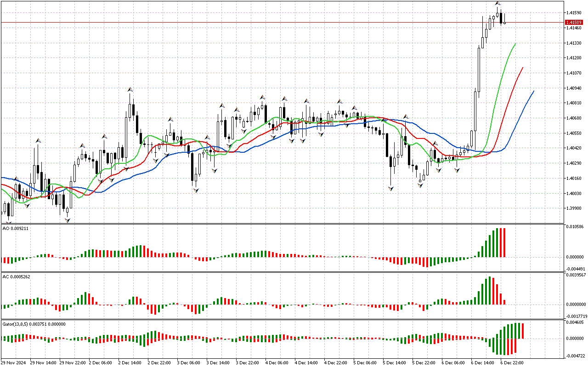
Task: Select the 3 Dec 06:00 time label
Action: 189,362
